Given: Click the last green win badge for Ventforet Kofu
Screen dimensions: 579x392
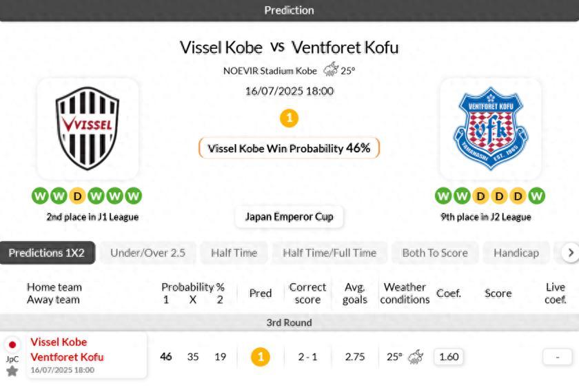Looking at the screenshot, I should point(536,196).
